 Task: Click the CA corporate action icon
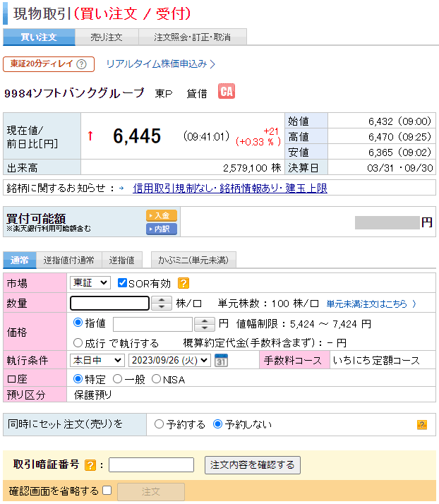(x=226, y=92)
